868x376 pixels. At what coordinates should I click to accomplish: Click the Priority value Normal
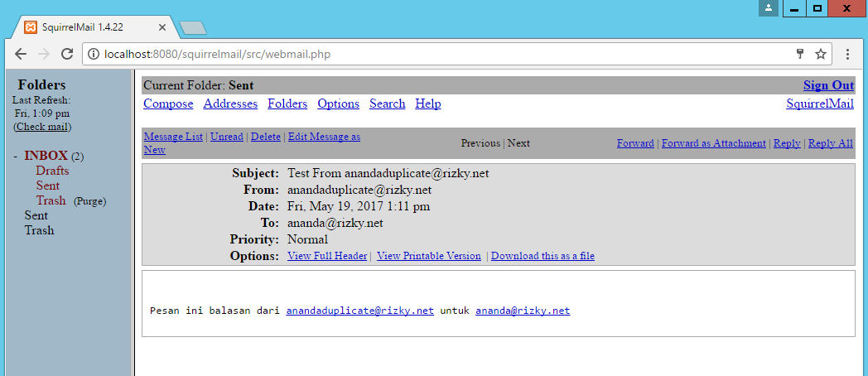[308, 240]
